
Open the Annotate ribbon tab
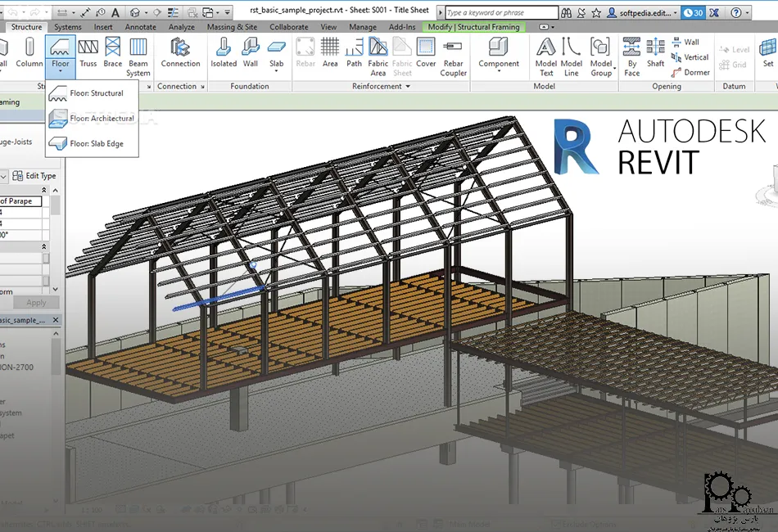(x=140, y=27)
